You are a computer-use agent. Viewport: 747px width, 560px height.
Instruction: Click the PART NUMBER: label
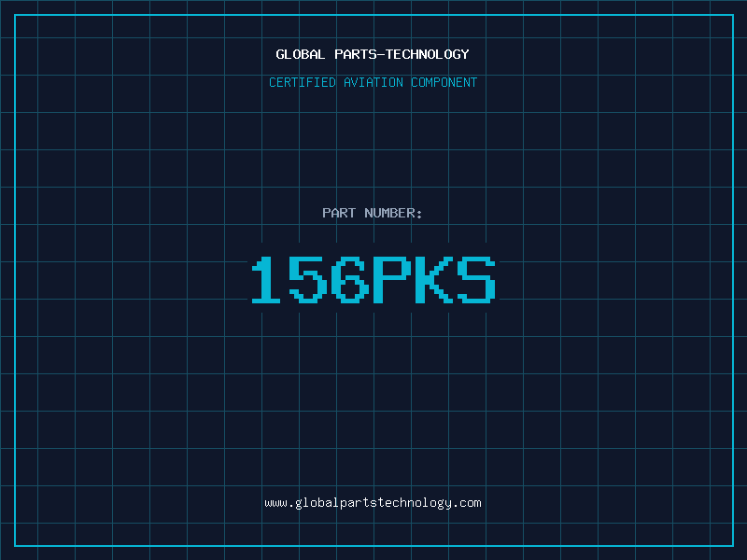pyautogui.click(x=373, y=213)
